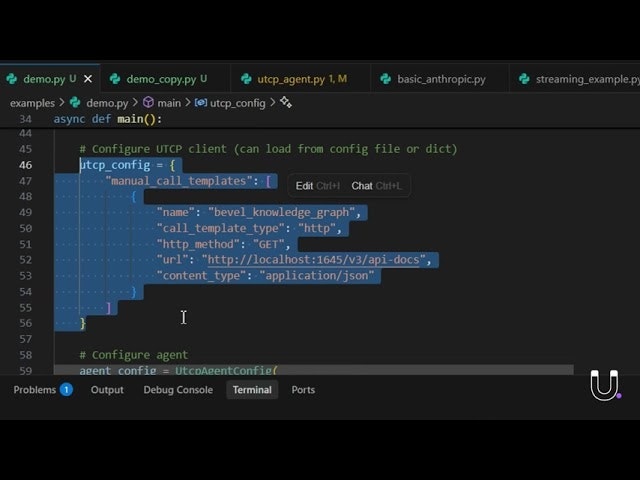The width and height of the screenshot is (640, 480).
Task: Click line number 46 in gutter
Action: [25, 165]
